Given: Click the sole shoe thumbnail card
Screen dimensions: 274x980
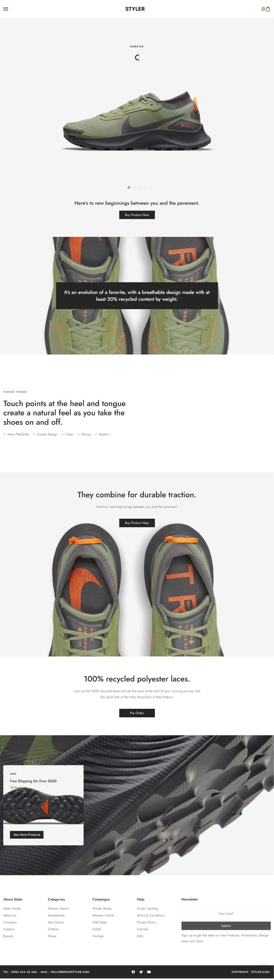Looking at the screenshot, I should (43, 805).
